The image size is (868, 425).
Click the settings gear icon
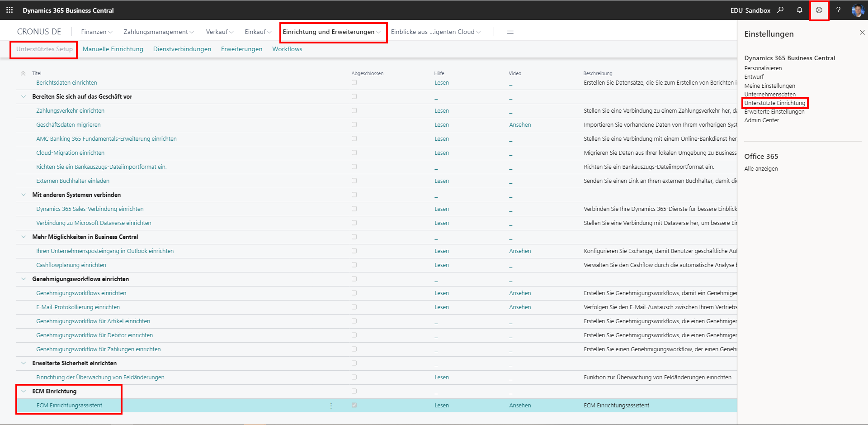(x=819, y=10)
